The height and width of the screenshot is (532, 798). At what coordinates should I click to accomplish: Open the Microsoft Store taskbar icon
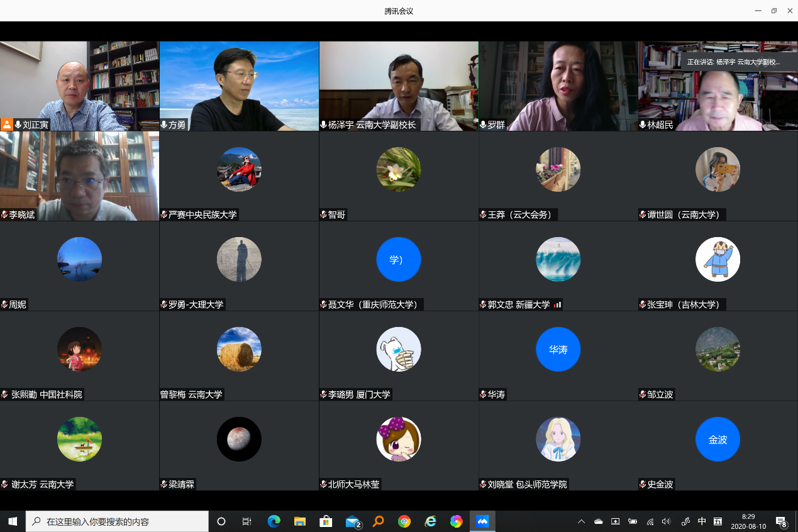tap(326, 521)
